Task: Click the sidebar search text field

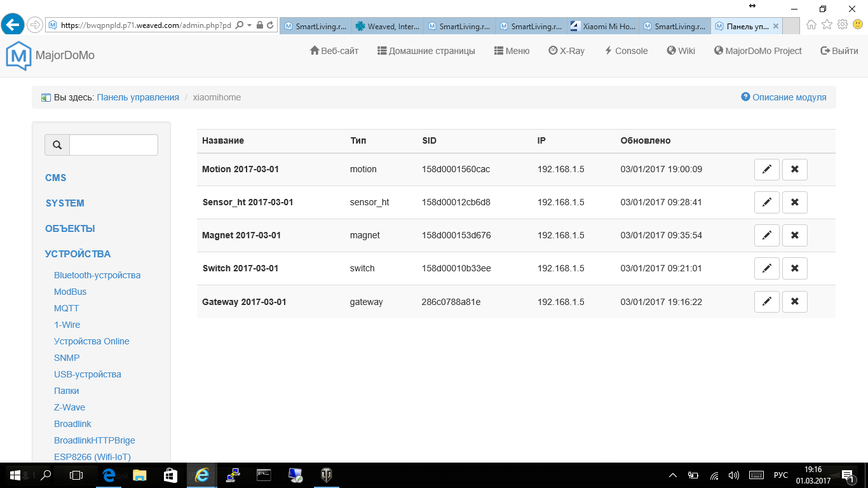Action: pos(114,145)
